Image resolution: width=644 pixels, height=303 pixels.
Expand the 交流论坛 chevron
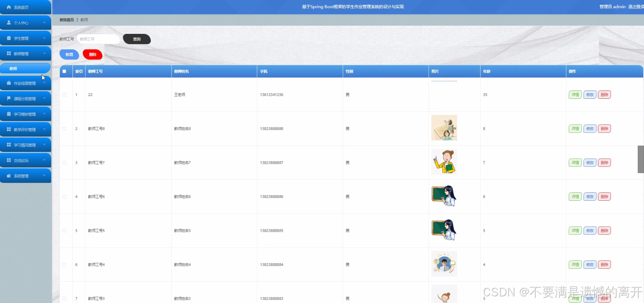[44, 160]
